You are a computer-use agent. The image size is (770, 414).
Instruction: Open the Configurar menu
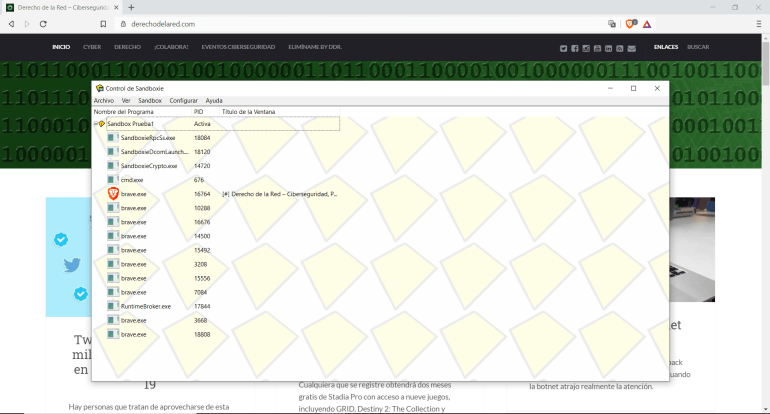click(x=183, y=101)
